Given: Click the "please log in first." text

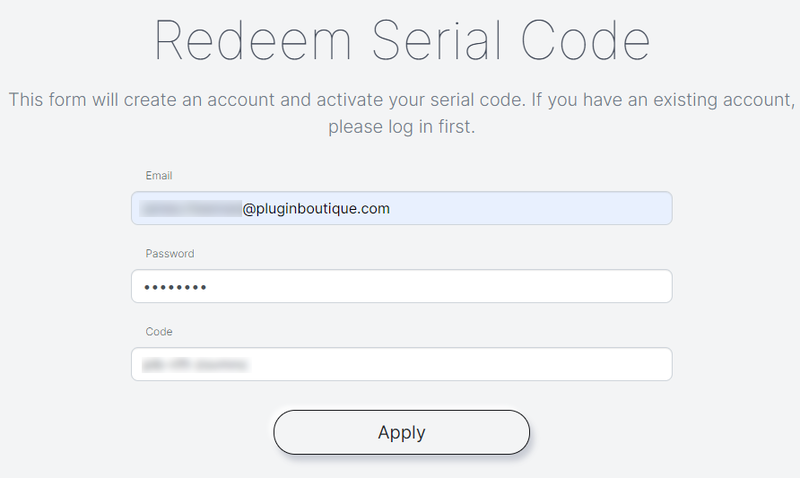Looking at the screenshot, I should (x=401, y=129).
